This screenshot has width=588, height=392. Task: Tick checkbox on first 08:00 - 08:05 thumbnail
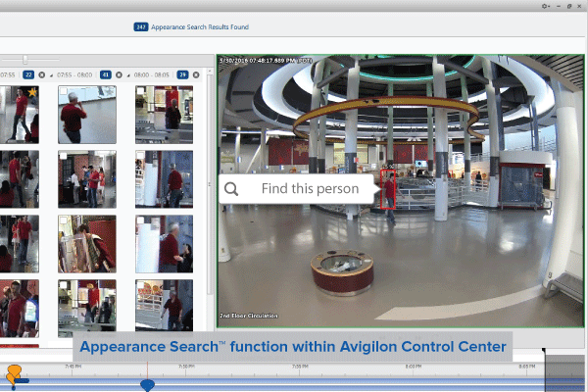[140, 91]
